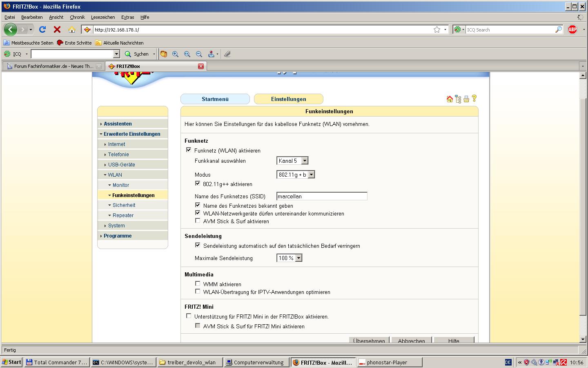Image resolution: width=588 pixels, height=368 pixels.
Task: Open the WLAN Monitor sidebar link
Action: [121, 185]
